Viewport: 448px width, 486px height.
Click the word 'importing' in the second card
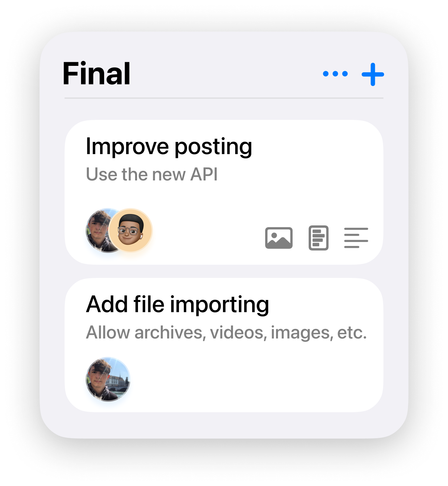coord(220,306)
